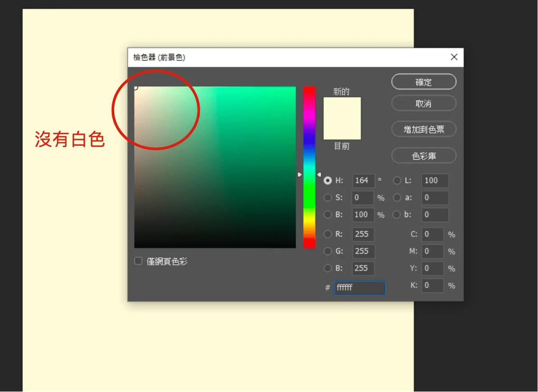
Task: Click the left hue slider arrow handle
Action: [300, 174]
